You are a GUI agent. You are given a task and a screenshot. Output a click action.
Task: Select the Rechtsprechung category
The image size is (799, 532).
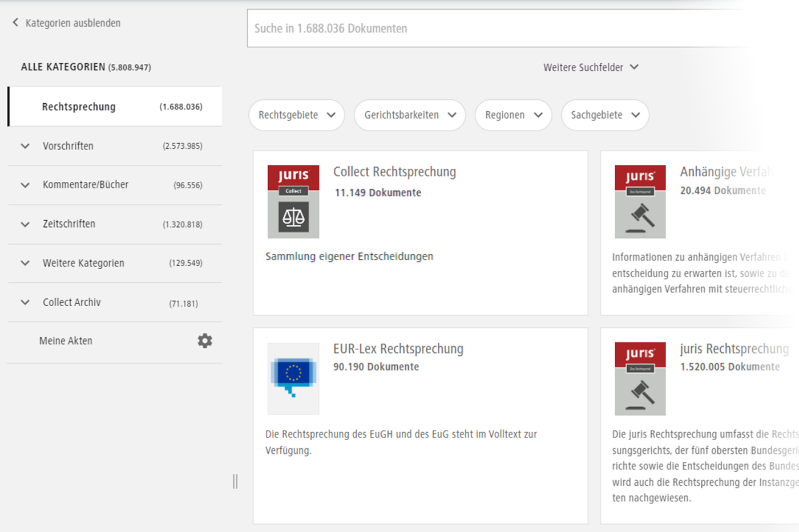click(78, 106)
